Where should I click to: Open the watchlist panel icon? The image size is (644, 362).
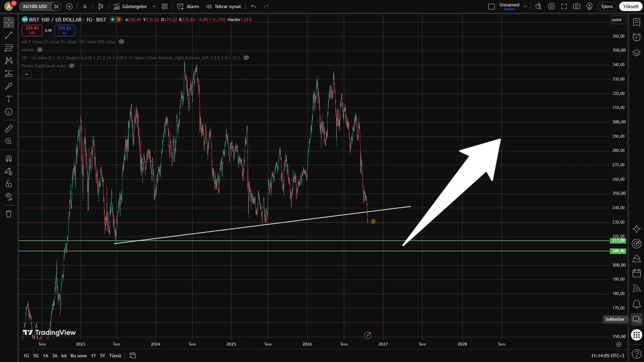coord(636,22)
